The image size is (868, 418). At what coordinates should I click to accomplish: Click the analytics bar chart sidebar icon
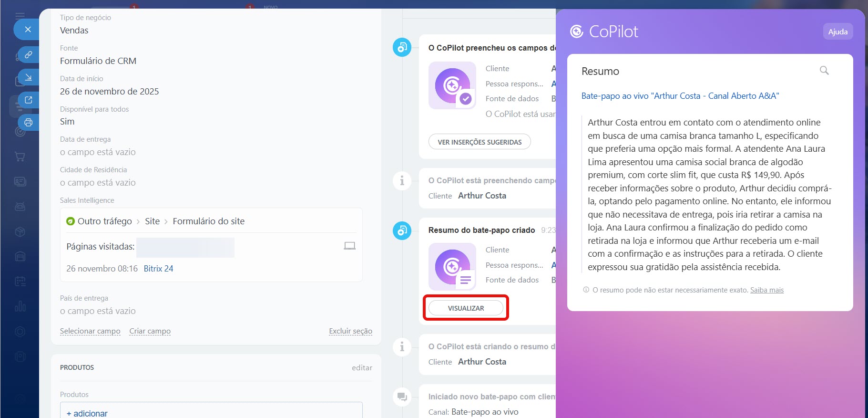pyautogui.click(x=20, y=306)
